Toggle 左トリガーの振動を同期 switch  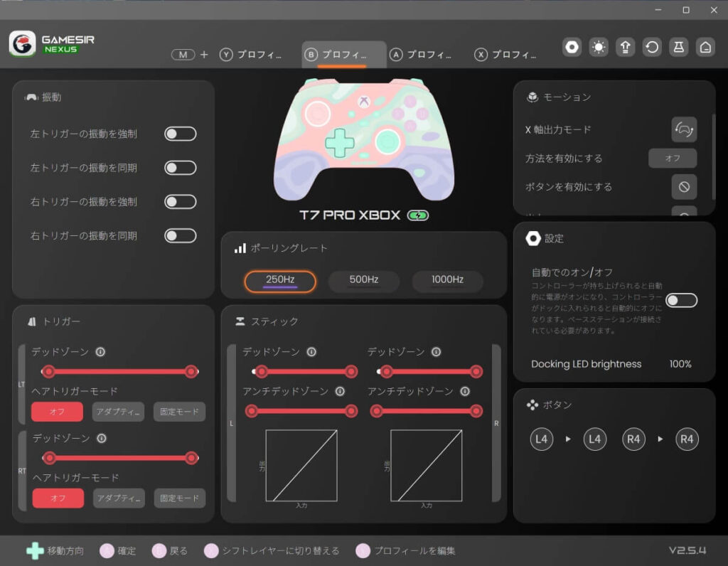click(x=180, y=168)
